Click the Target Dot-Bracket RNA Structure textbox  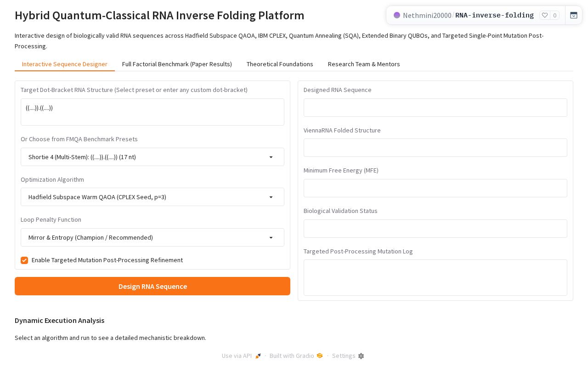tap(153, 112)
